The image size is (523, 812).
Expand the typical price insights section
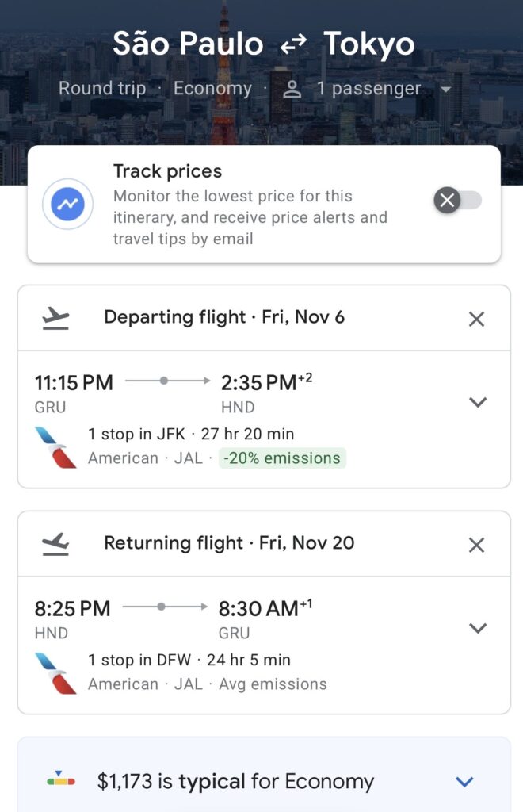pos(464,782)
